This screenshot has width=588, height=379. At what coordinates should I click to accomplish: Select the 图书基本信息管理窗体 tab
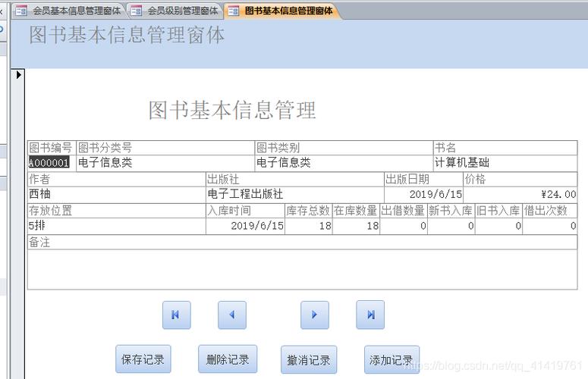283,11
